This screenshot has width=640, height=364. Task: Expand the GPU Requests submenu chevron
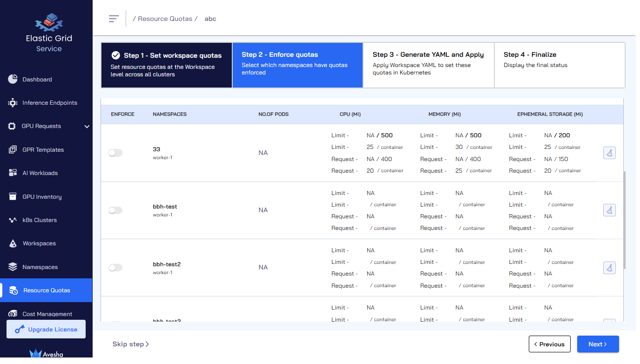[87, 126]
